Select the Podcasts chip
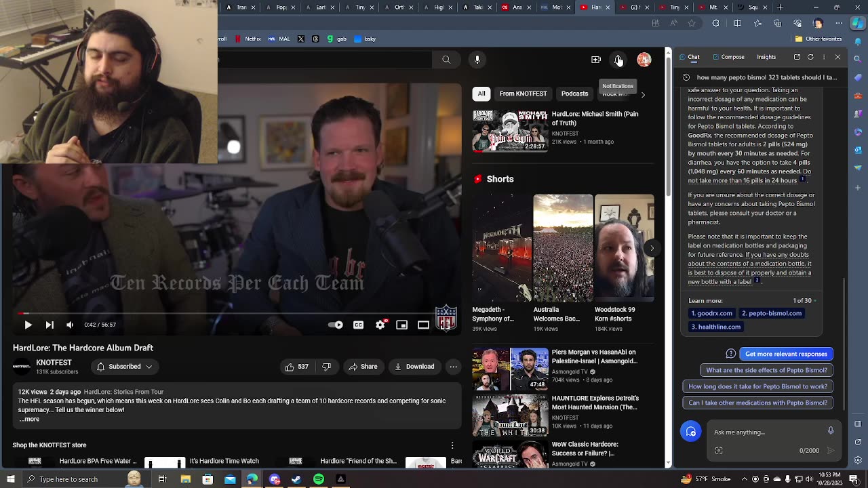 tap(574, 94)
